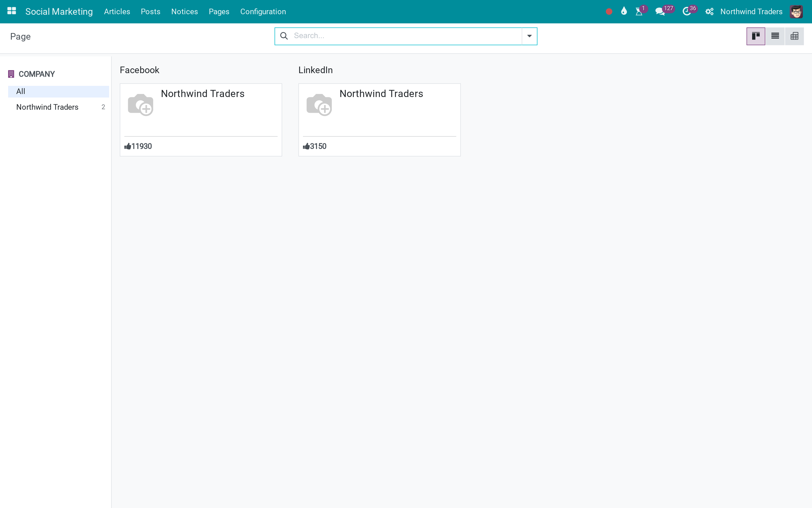The width and height of the screenshot is (812, 508).
Task: Open the gears settings icon
Action: 709,12
